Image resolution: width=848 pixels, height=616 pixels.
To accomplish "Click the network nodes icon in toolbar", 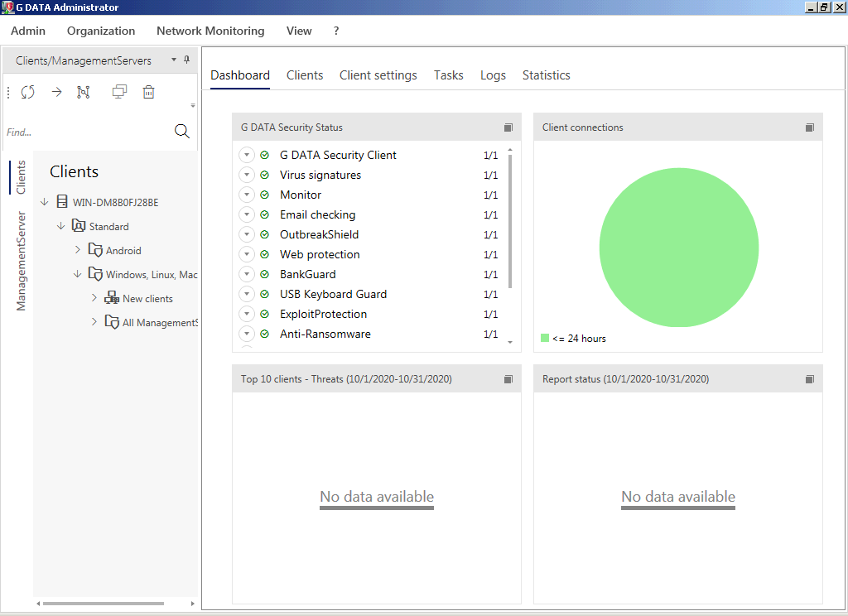I will (84, 92).
